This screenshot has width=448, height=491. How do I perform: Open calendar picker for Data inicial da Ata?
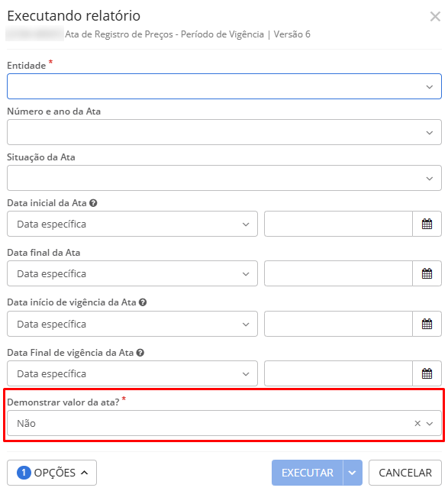tap(427, 224)
